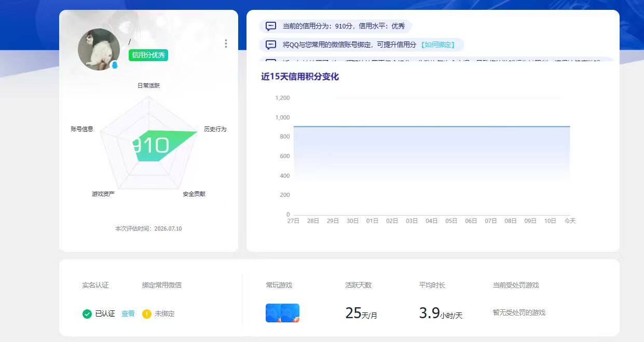The width and height of the screenshot is (644, 342).
Task: Click the 600 value on the chart axis
Action: [285, 156]
